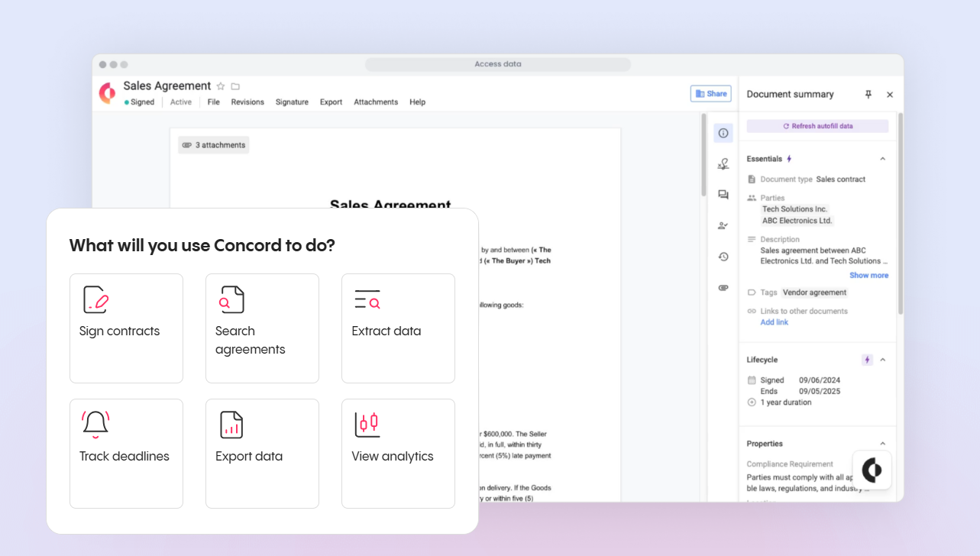Collapse the Essentials section
Image resolution: width=980 pixels, height=556 pixels.
coord(883,158)
